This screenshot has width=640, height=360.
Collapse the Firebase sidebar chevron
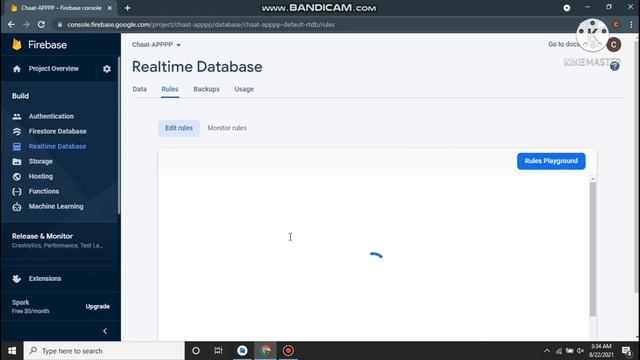pos(105,331)
